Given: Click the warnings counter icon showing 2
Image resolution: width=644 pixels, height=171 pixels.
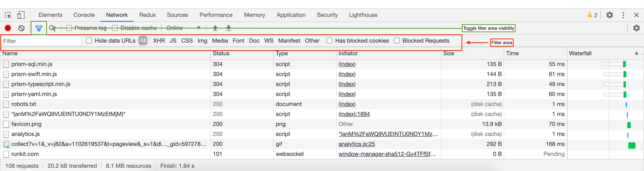Looking at the screenshot, I should click(592, 15).
